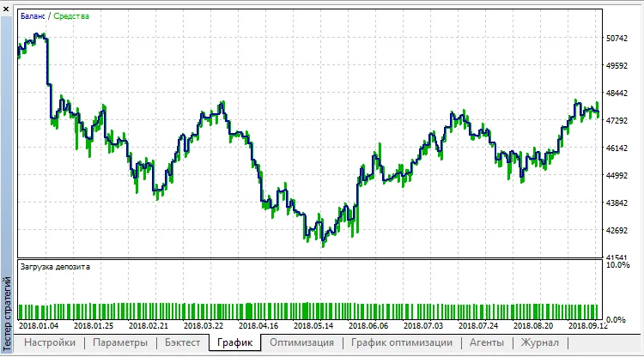The height and width of the screenshot is (357, 644).
Task: Click the 2018.01.25 date label
Action: tap(94, 326)
